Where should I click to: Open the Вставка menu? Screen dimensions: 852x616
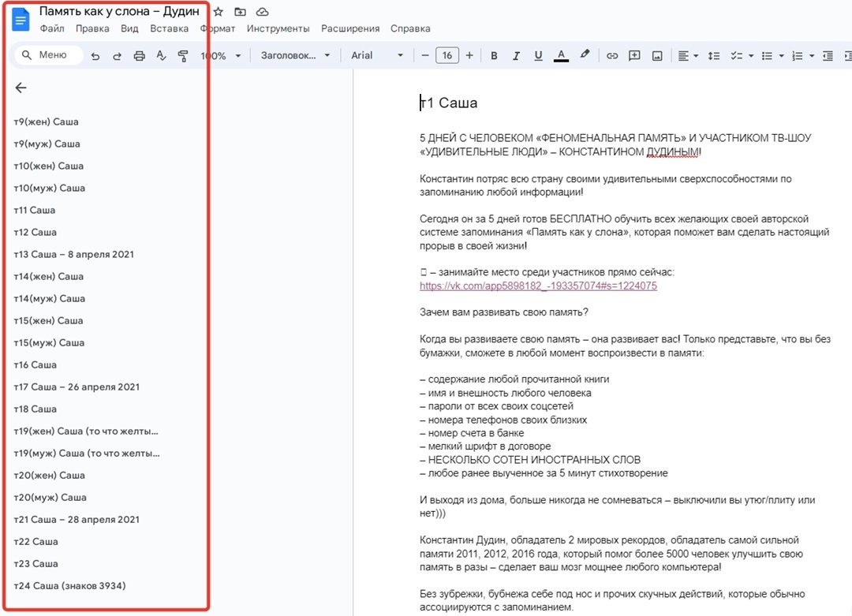170,29
